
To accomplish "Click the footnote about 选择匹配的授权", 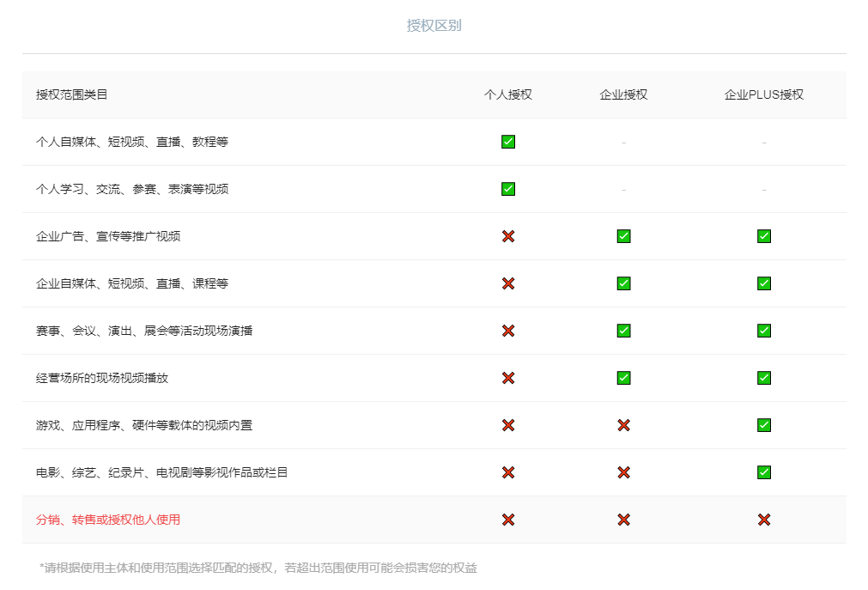I will click(x=258, y=568).
